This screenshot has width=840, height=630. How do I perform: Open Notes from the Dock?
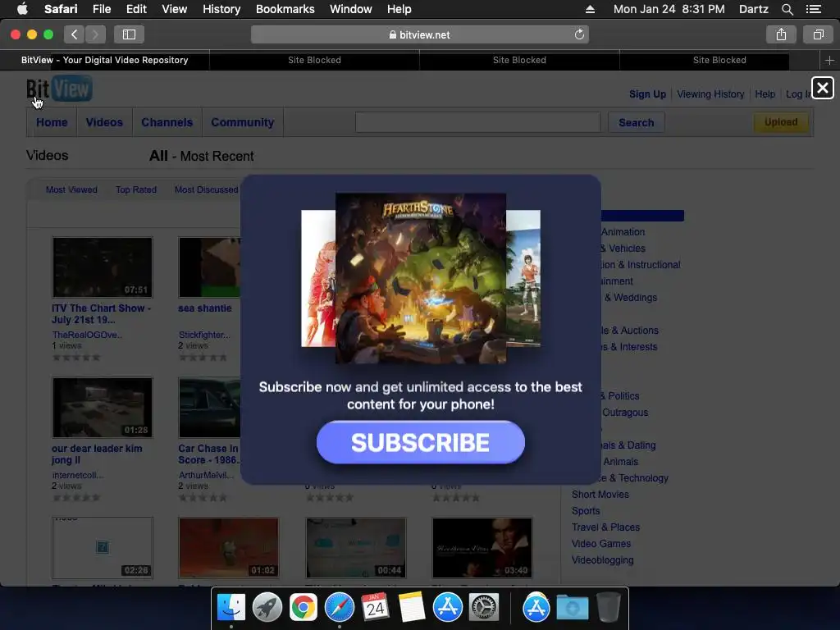412,608
